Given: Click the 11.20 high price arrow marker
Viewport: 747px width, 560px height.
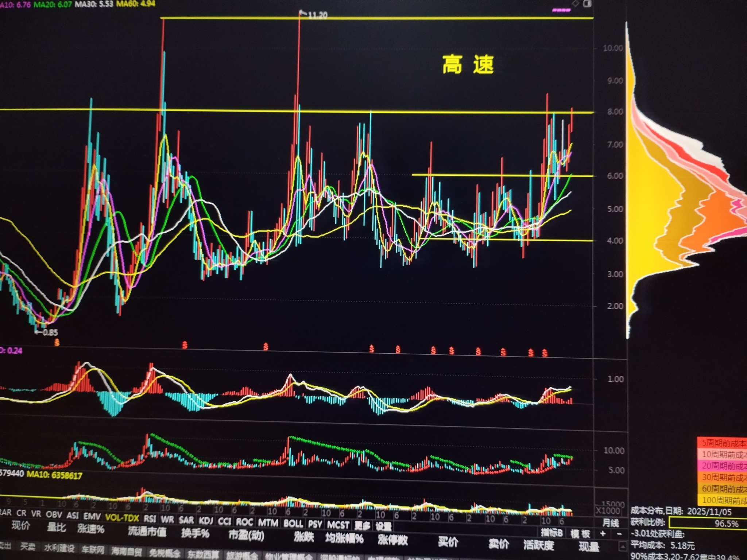Looking at the screenshot, I should (x=313, y=15).
